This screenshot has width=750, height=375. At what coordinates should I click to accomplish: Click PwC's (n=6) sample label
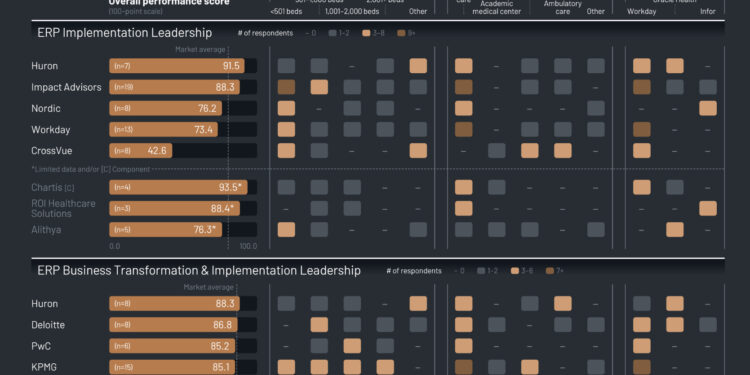pyautogui.click(x=122, y=346)
